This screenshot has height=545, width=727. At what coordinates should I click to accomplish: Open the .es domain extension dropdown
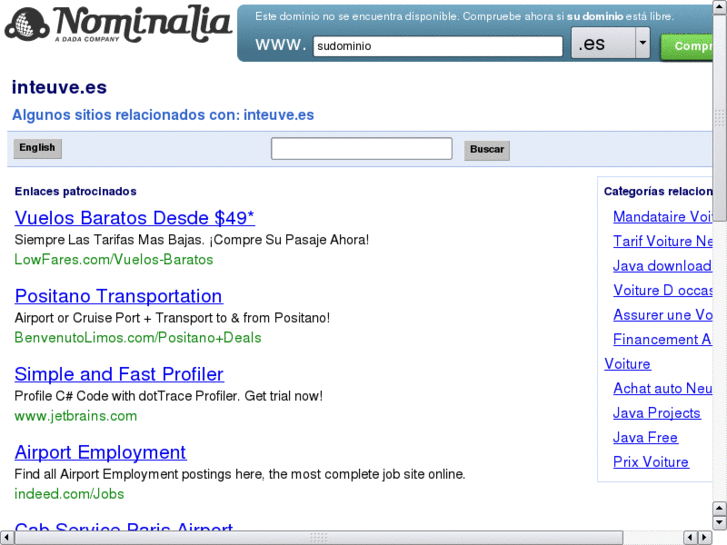coord(610,43)
